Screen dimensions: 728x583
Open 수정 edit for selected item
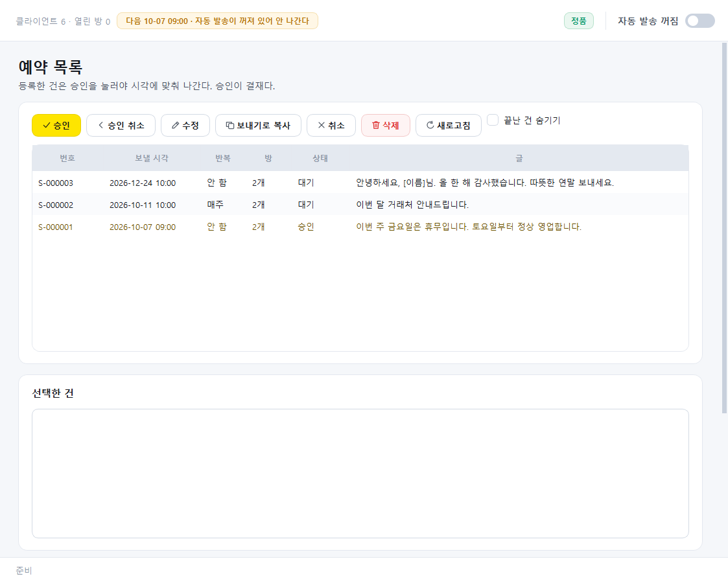pyautogui.click(x=185, y=125)
